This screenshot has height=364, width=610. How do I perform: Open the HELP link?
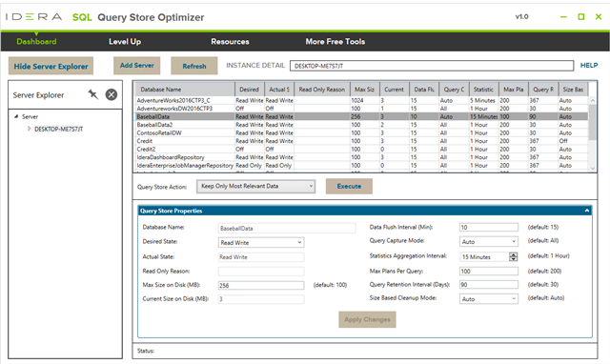point(589,66)
